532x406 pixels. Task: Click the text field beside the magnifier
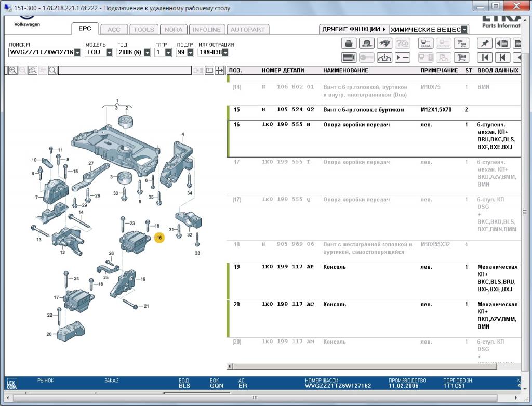tap(125, 70)
